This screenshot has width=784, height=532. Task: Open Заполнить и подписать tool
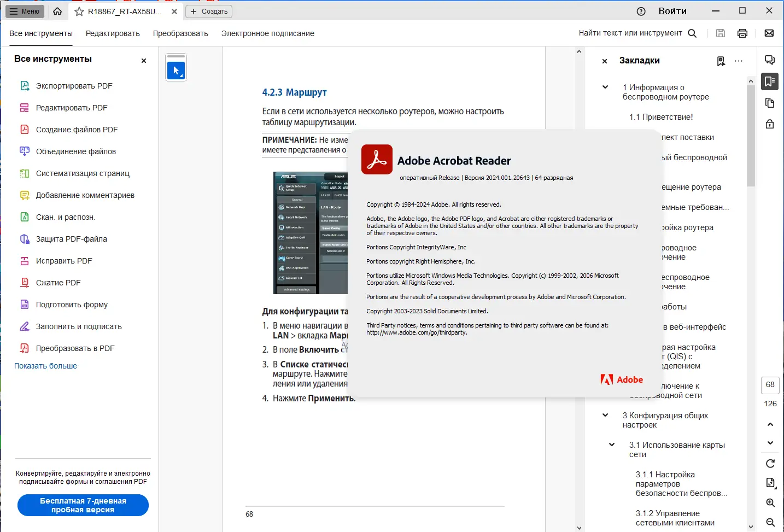click(x=79, y=326)
